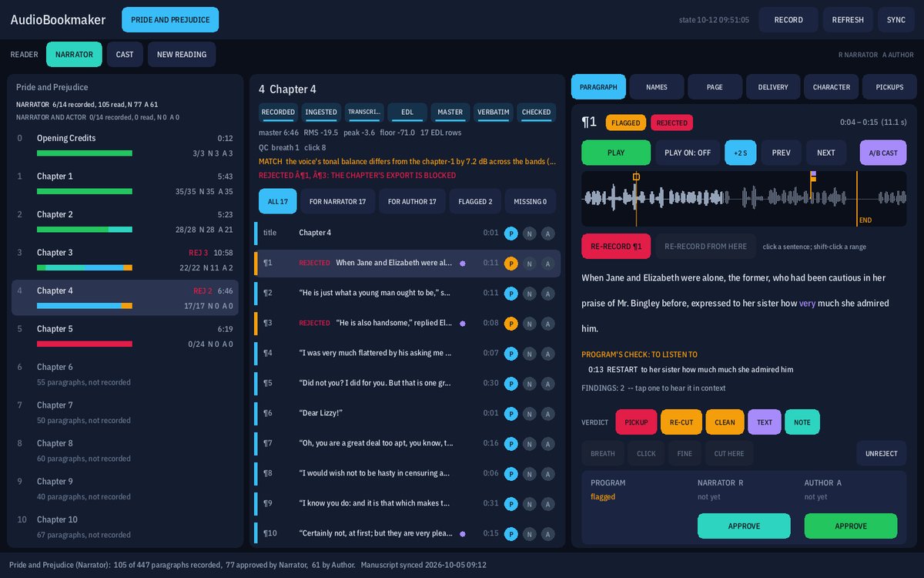Click the orange P badge on row ¶3
The width and height of the screenshot is (924, 578).
click(x=511, y=324)
